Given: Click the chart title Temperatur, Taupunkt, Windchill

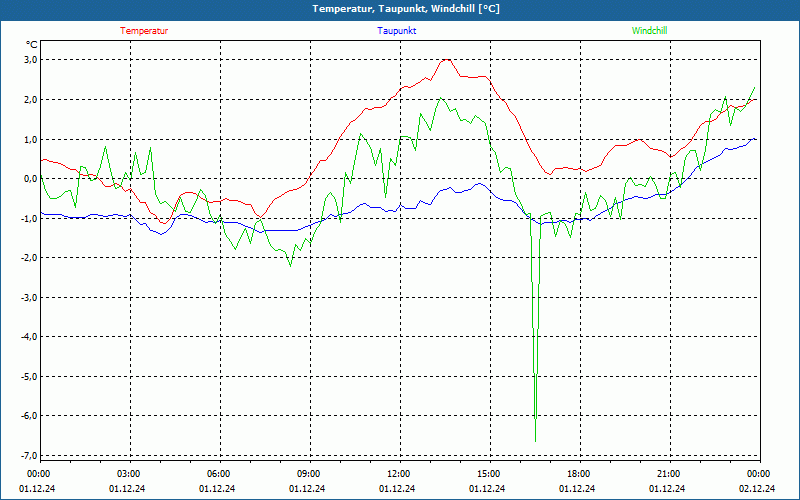Looking at the screenshot, I should coord(406,9).
